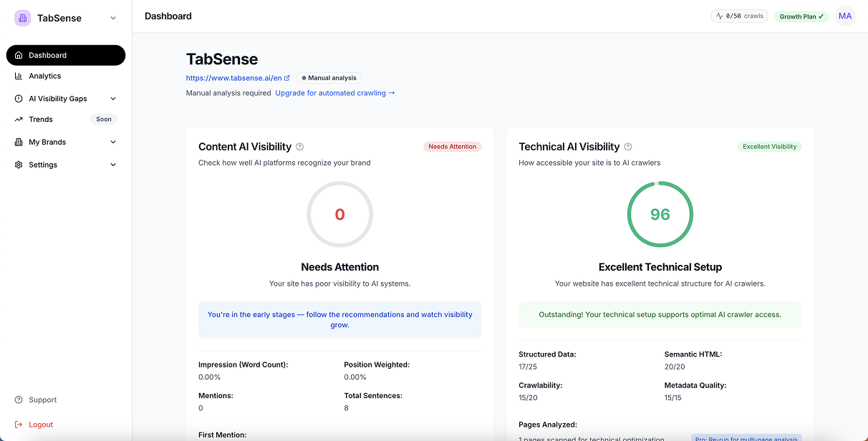Image resolution: width=868 pixels, height=441 pixels.
Task: Click the Technical score gauge showing 96
Action: [x=660, y=214]
